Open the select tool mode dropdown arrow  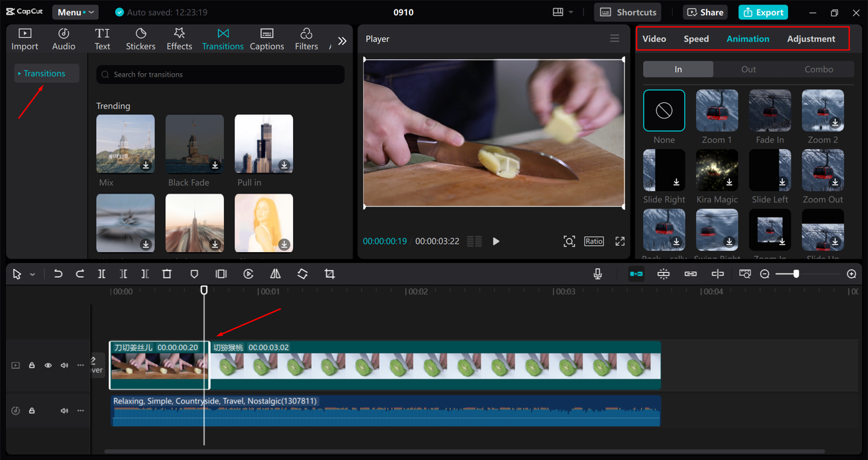33,274
